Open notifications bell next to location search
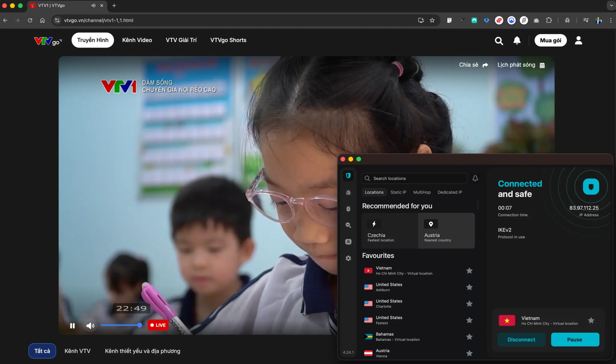 pos(475,178)
